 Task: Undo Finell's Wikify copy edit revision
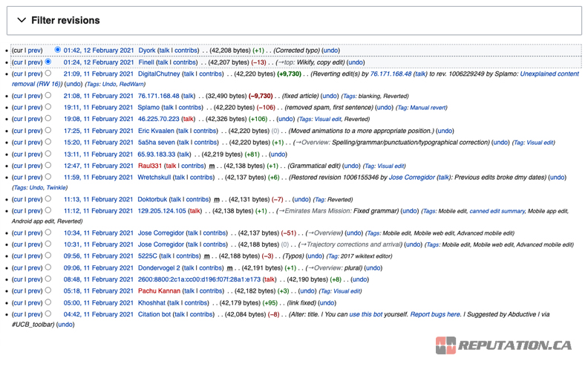point(356,62)
